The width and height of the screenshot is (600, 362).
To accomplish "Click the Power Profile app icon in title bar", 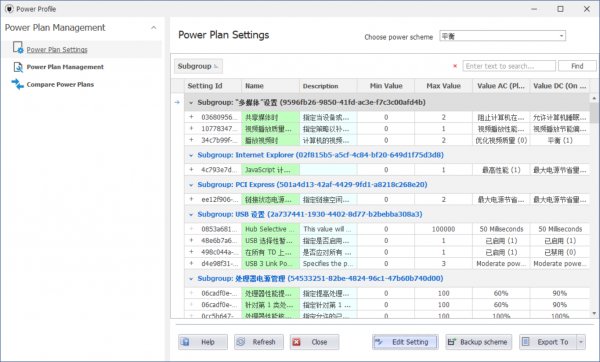I will tap(9, 9).
